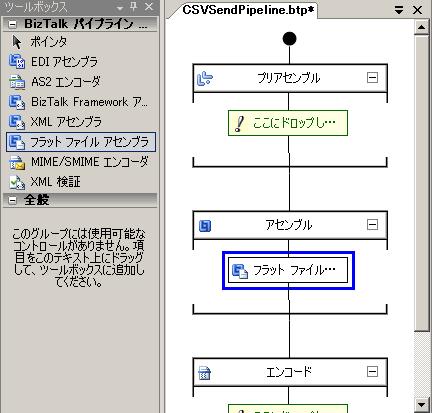Viewport: 432px width, 413px height.
Task: Click the XML 検証 checkmark icon
Action: (17, 182)
